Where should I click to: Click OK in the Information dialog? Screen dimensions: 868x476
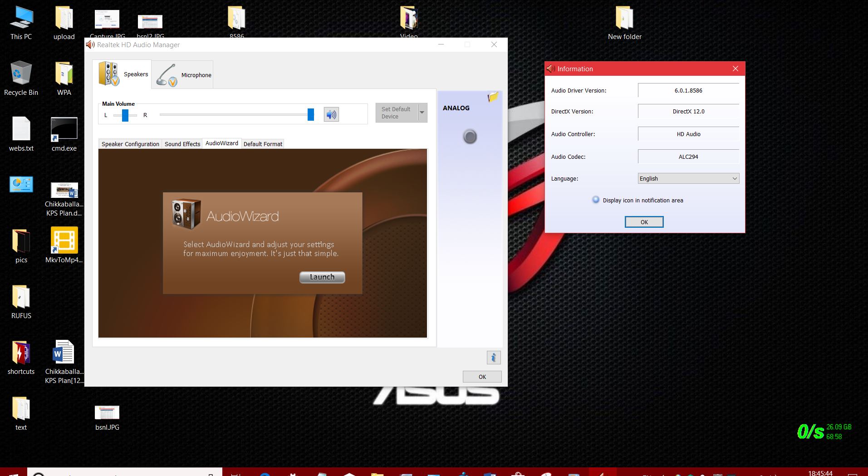[x=644, y=222]
